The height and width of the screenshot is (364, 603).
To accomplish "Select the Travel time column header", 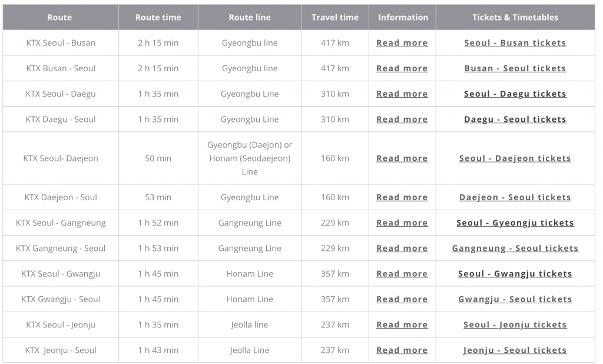I will (x=335, y=18).
